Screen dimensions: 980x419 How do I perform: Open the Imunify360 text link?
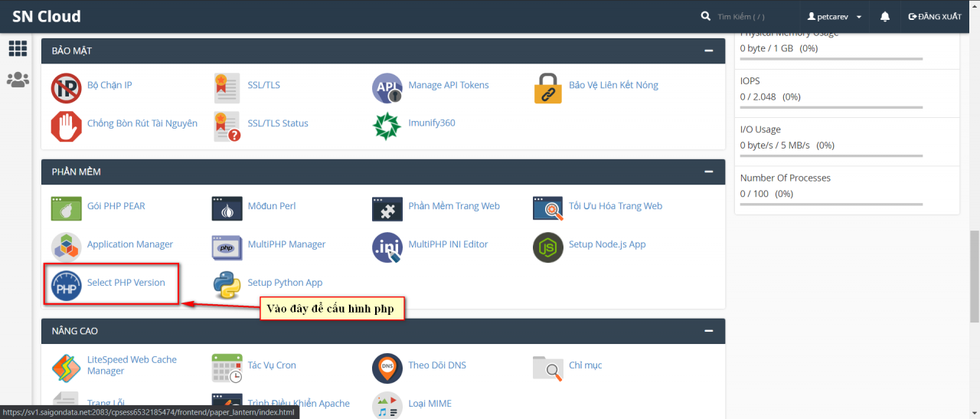(x=432, y=123)
